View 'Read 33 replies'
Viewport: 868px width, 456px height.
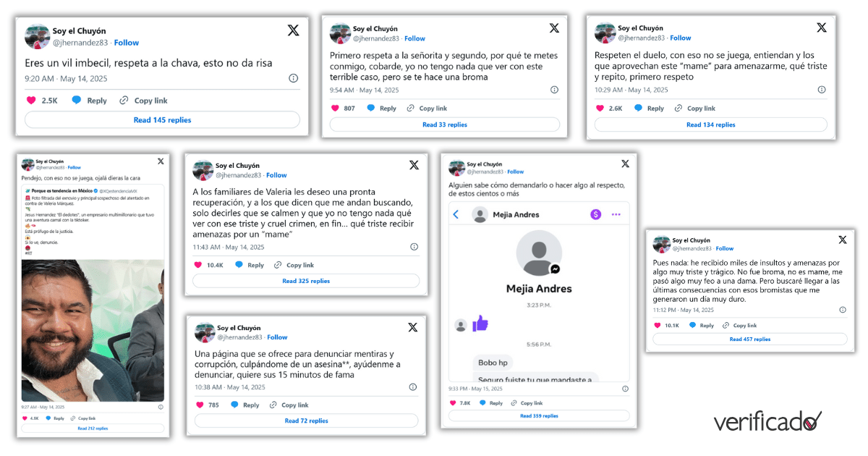tap(445, 124)
